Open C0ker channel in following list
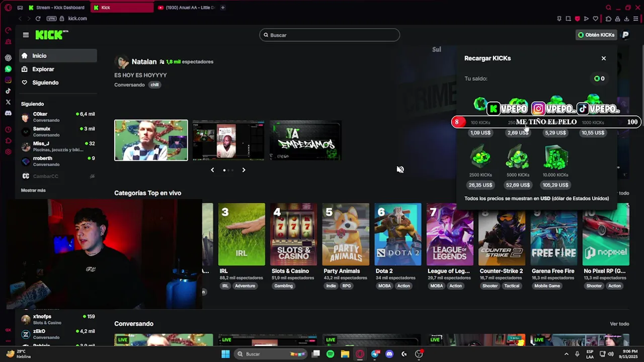The width and height of the screenshot is (644, 362). [x=58, y=117]
